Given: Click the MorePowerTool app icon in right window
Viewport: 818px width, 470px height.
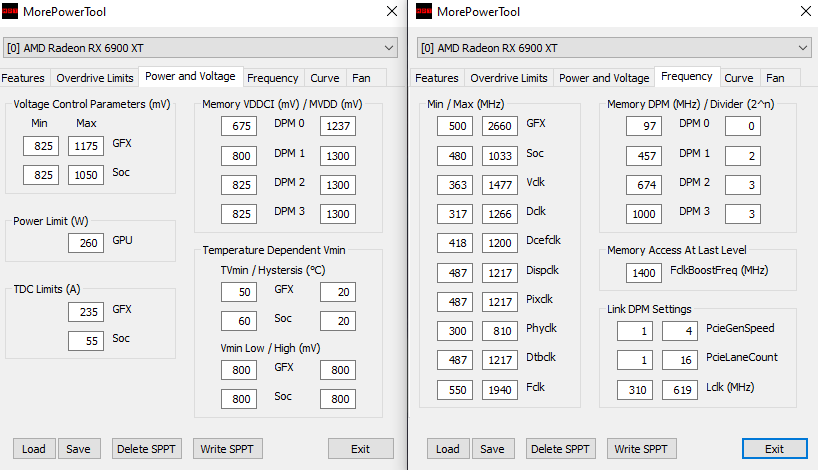Looking at the screenshot, I should 424,11.
